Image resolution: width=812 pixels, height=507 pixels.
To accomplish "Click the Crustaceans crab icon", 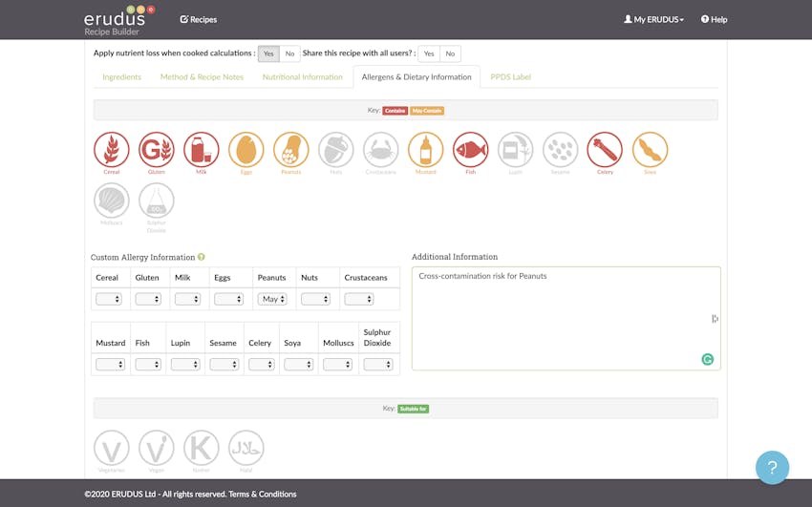I will point(380,150).
